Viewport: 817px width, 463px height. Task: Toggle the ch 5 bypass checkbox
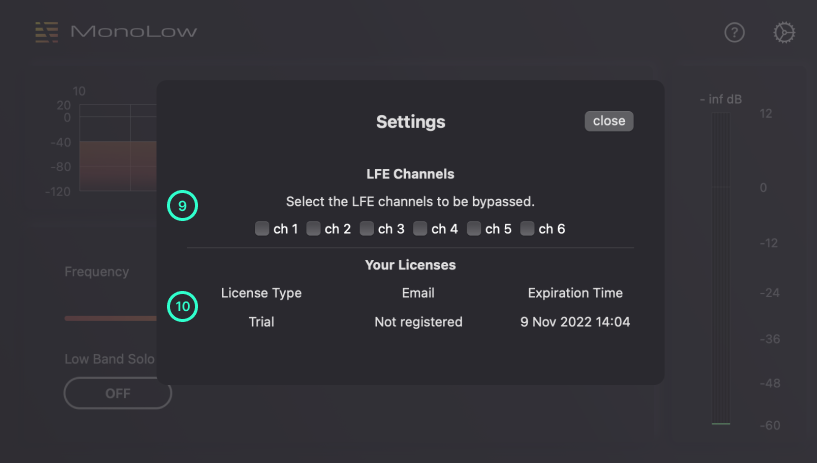tap(475, 229)
